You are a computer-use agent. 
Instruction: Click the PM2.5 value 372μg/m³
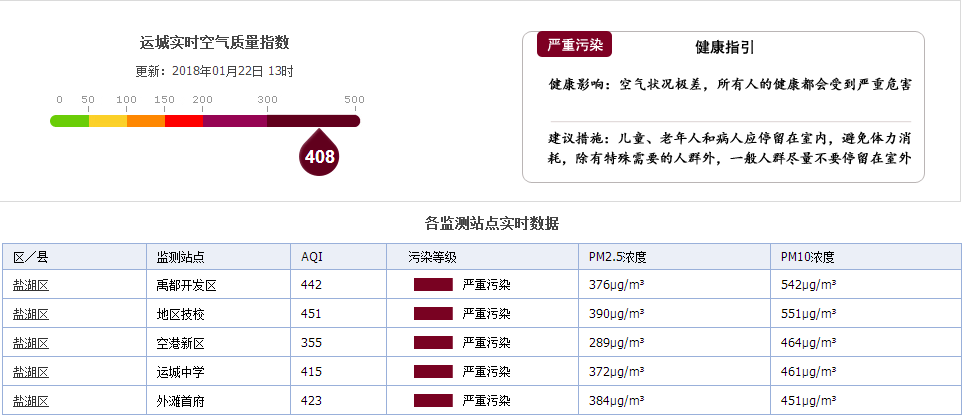(616, 372)
